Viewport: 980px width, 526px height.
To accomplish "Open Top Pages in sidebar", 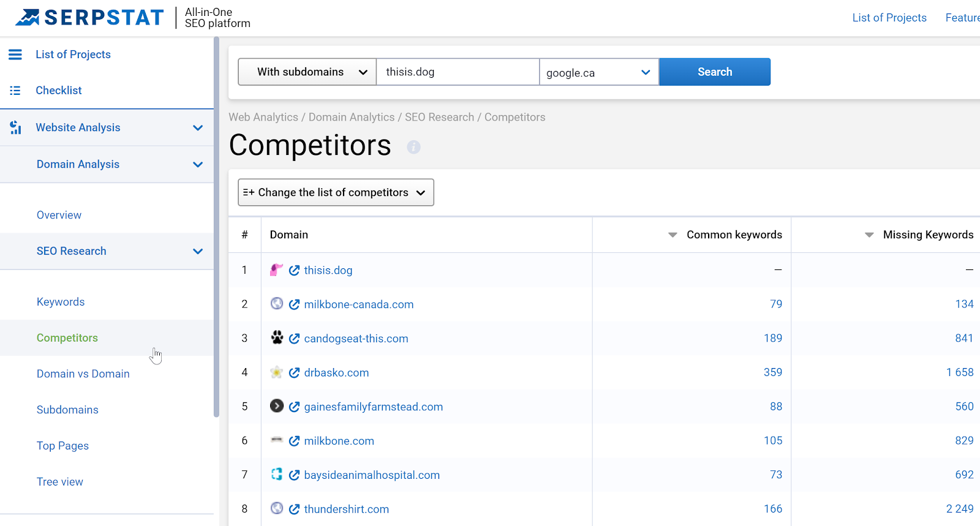I will click(x=62, y=446).
